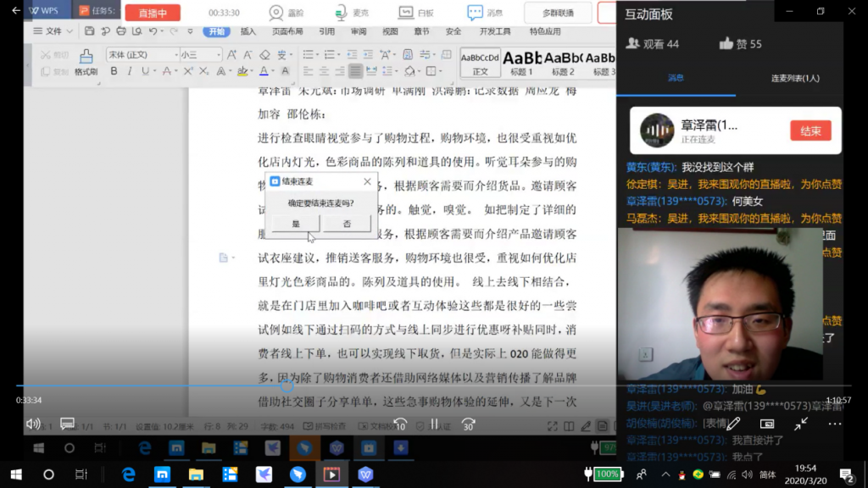Click the print preview icon in WPS
The image size is (868, 488).
point(136,31)
